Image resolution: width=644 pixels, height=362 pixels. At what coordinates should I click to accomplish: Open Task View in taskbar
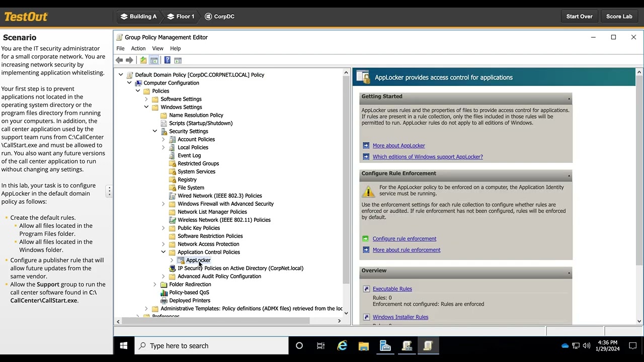pyautogui.click(x=320, y=345)
